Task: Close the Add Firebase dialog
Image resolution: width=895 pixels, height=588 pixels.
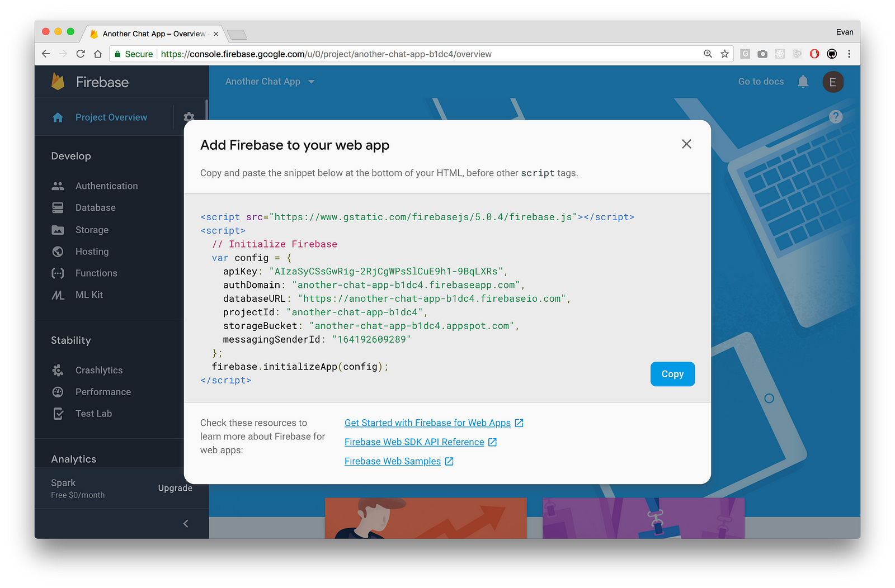Action: click(686, 144)
